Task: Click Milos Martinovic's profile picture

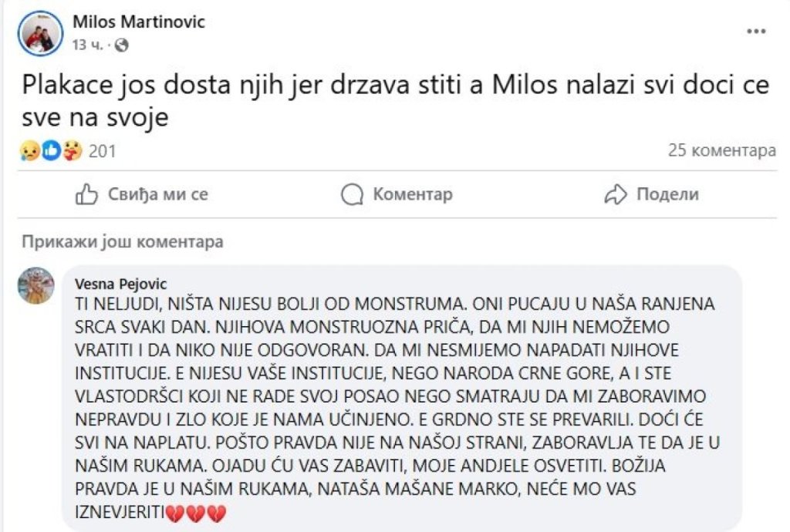Action: coord(39,33)
